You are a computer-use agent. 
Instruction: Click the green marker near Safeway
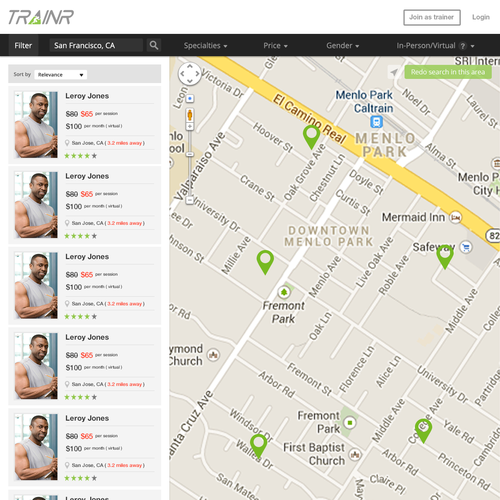445,257
